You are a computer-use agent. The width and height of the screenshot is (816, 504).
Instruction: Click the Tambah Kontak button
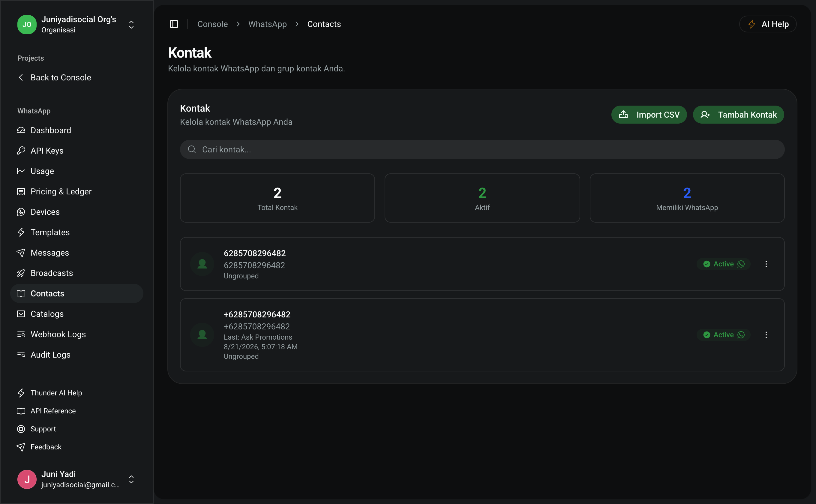point(738,115)
